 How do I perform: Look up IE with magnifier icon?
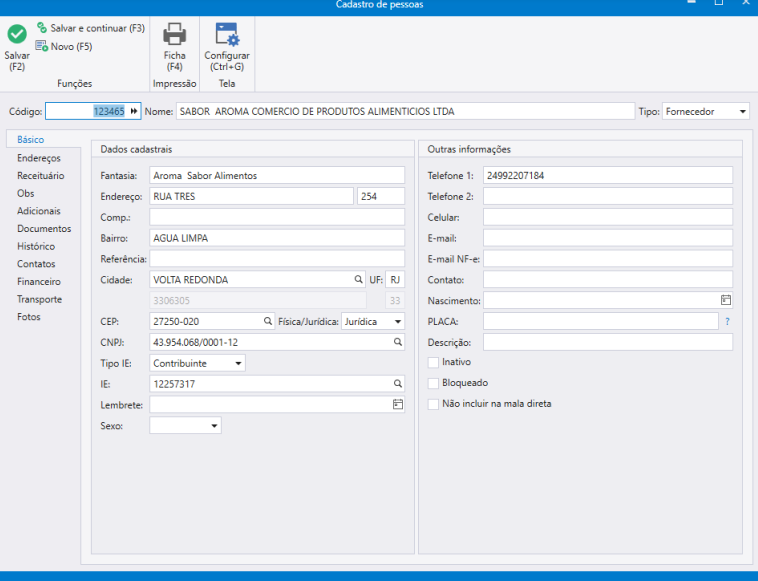click(397, 384)
